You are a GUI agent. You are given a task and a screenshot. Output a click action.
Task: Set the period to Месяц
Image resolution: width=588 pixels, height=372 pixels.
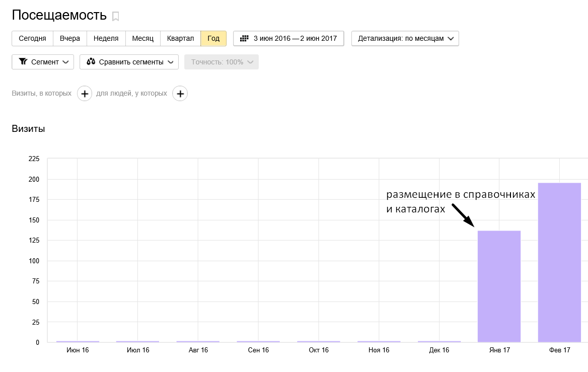point(143,38)
